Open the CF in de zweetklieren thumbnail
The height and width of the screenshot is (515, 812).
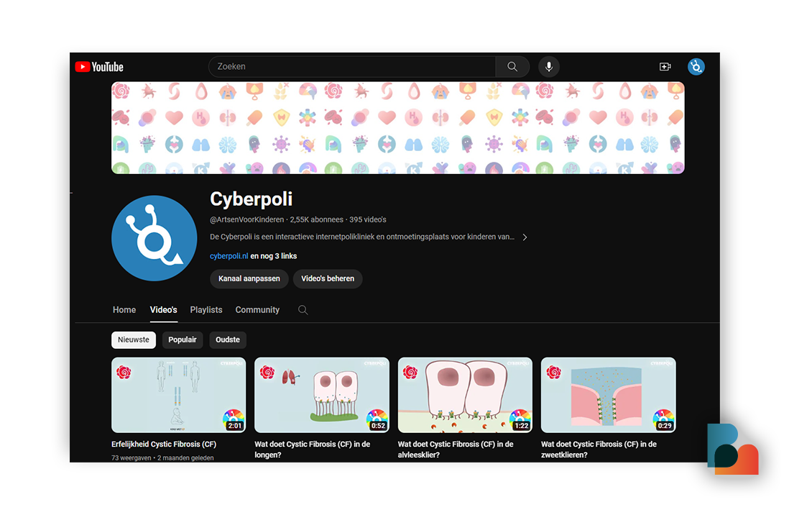point(609,395)
